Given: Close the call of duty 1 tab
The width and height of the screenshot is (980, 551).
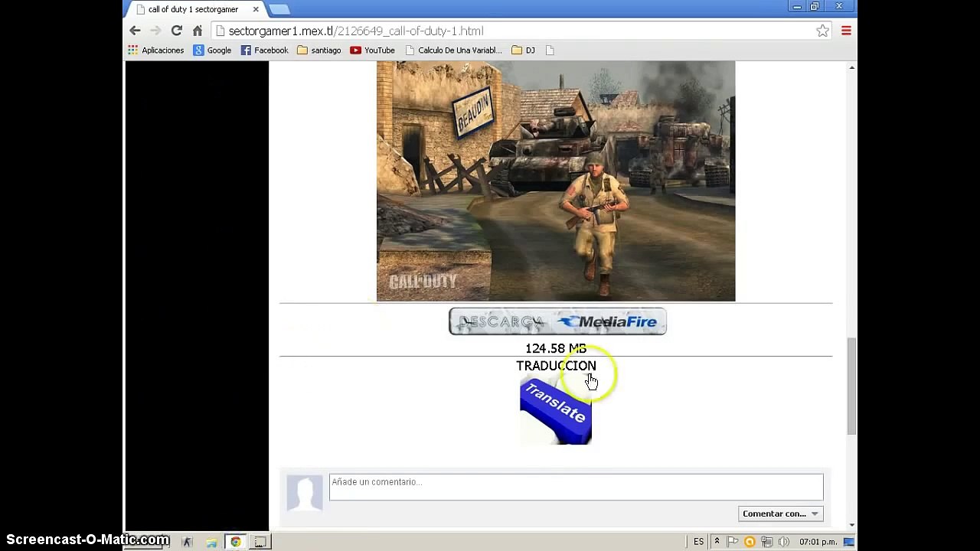Looking at the screenshot, I should (256, 9).
